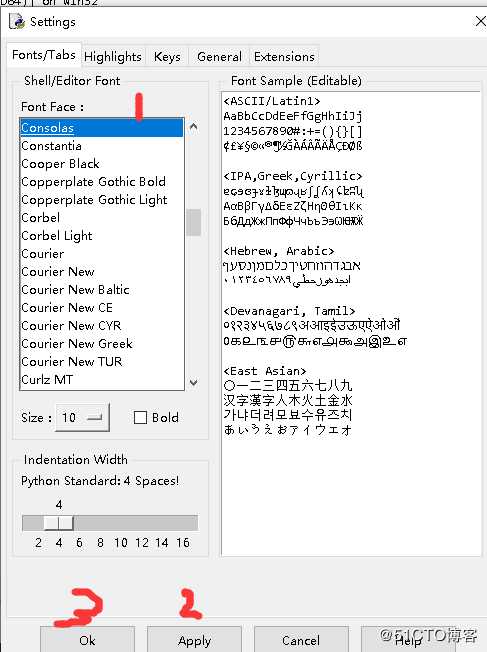487x652 pixels.
Task: Click the font list scrollbar thumb
Action: click(x=193, y=222)
